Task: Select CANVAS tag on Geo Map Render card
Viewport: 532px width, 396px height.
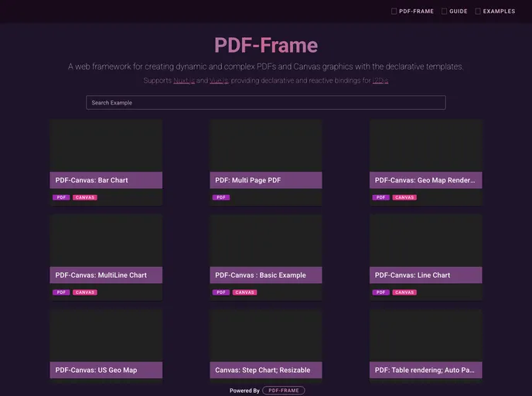Action: coord(404,197)
